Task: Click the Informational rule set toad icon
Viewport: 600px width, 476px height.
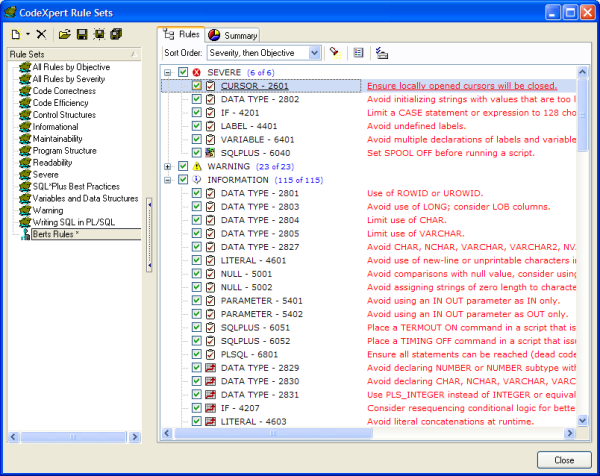Action: tap(25, 127)
